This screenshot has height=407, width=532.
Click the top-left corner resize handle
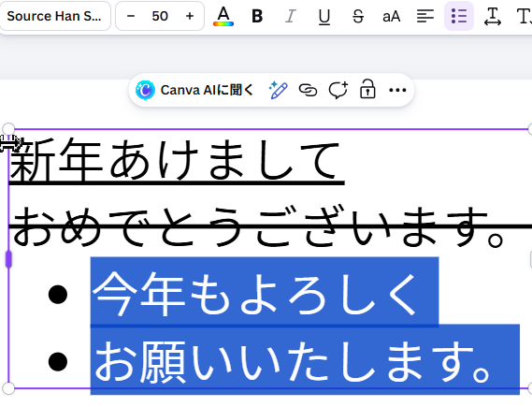8,129
